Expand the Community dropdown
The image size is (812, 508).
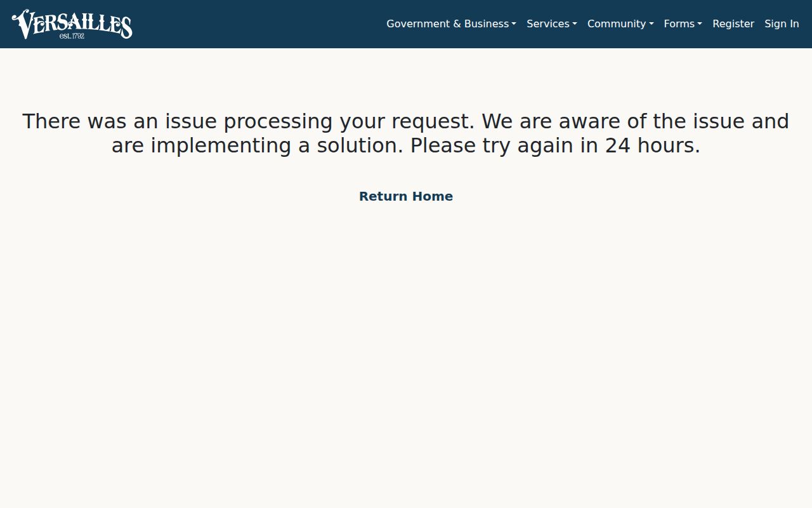tap(620, 23)
